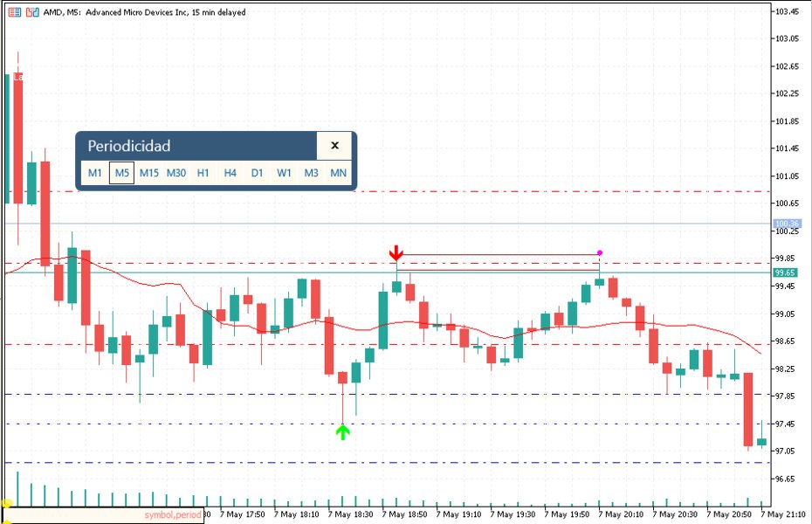812x524 pixels.
Task: Select the M1 timeframe button
Action: point(95,173)
